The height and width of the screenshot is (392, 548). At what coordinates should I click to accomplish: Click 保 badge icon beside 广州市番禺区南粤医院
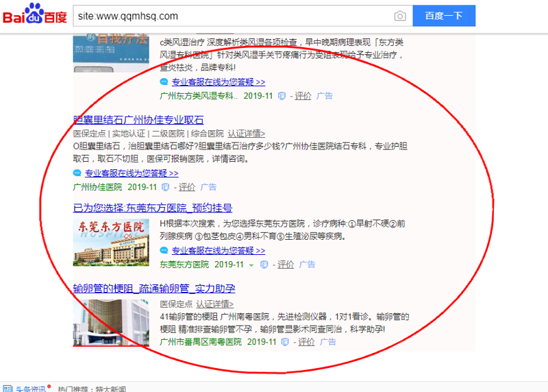pos(285,342)
